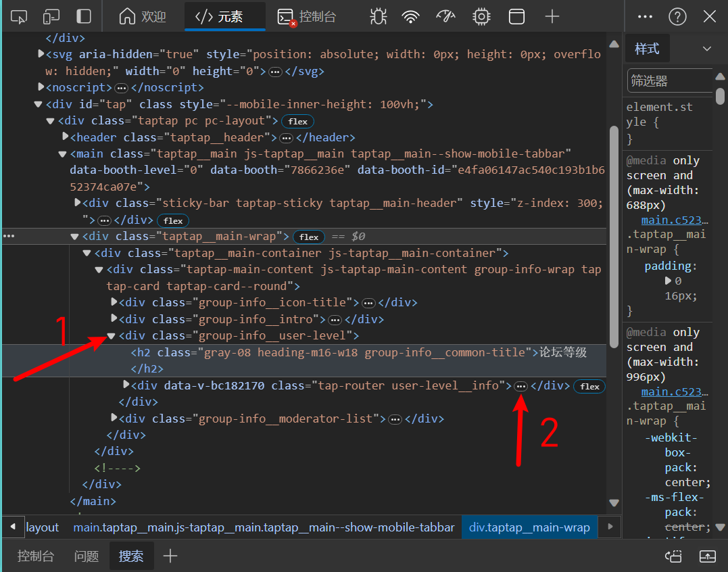Expand the header taptap__header node
This screenshot has width=728, height=572.
tap(66, 137)
